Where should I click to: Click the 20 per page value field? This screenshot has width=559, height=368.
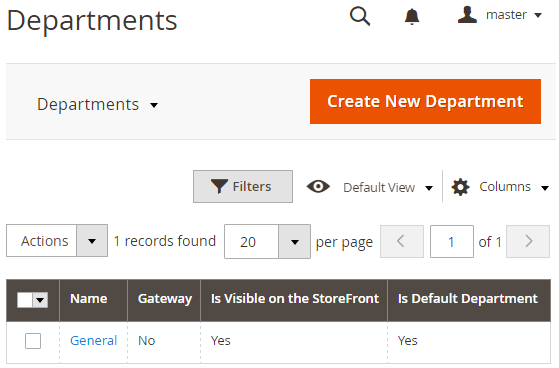[251, 242]
